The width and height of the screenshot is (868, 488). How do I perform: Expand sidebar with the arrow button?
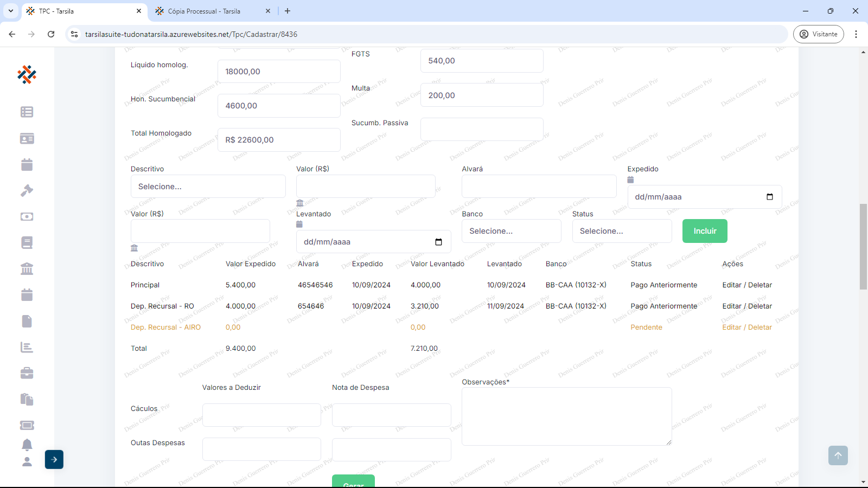(x=54, y=459)
